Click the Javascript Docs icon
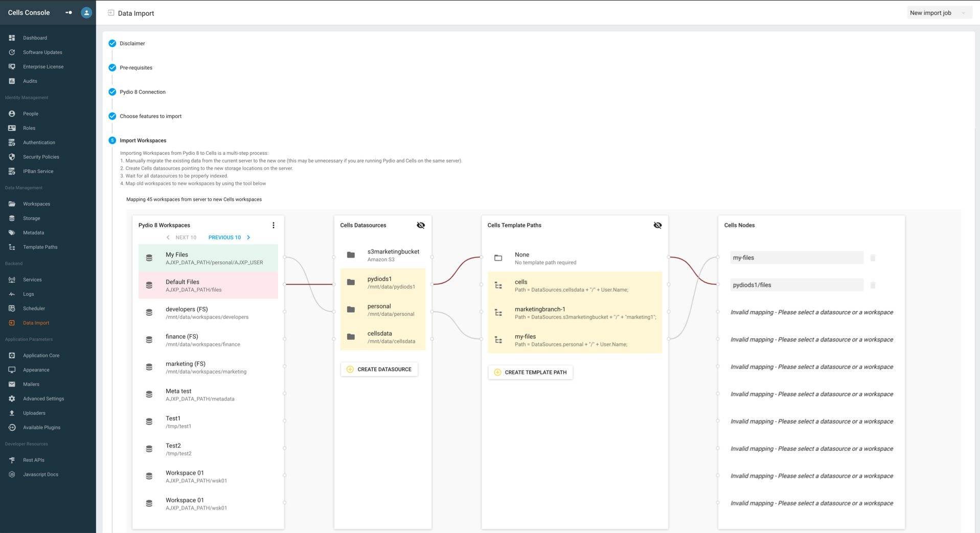The image size is (980, 533). (x=12, y=474)
